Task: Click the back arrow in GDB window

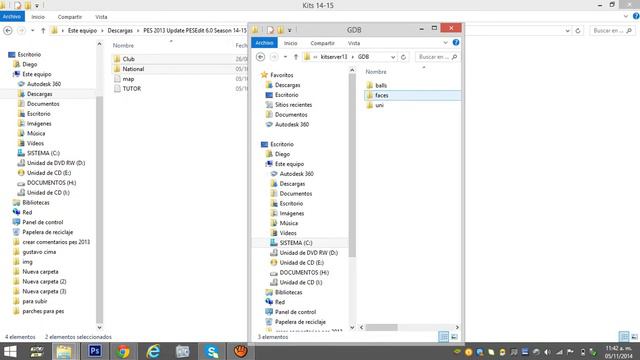Action: 260,57
